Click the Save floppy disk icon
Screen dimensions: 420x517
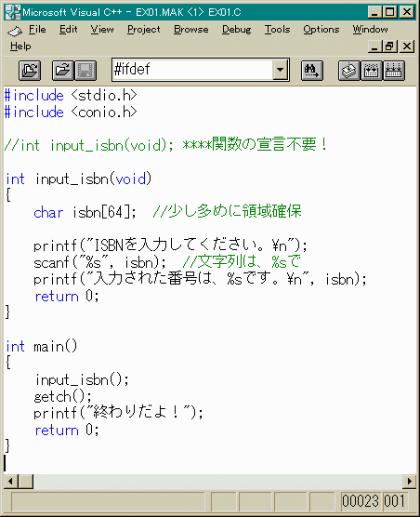point(85,71)
